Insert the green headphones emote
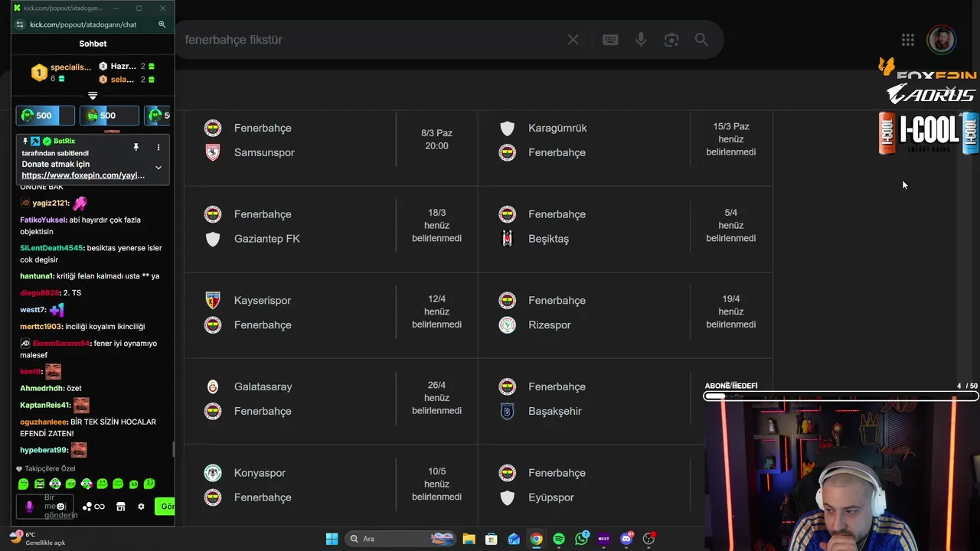This screenshot has width=980, height=551. tap(55, 484)
